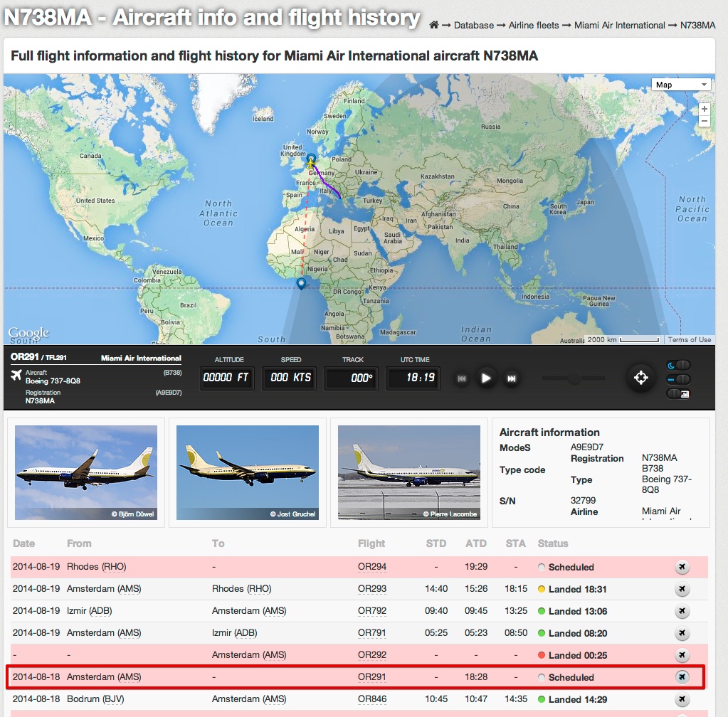Open the OR791 flight link
The width and height of the screenshot is (728, 717).
click(x=372, y=633)
